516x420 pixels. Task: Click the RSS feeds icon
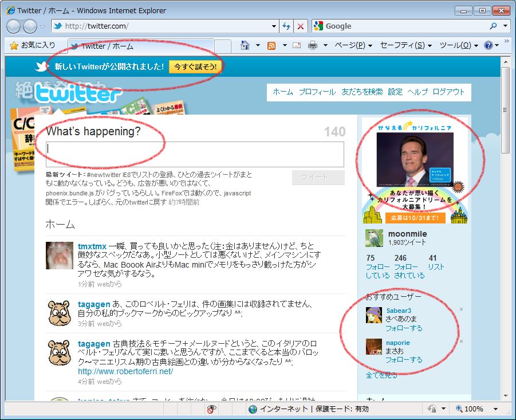271,45
